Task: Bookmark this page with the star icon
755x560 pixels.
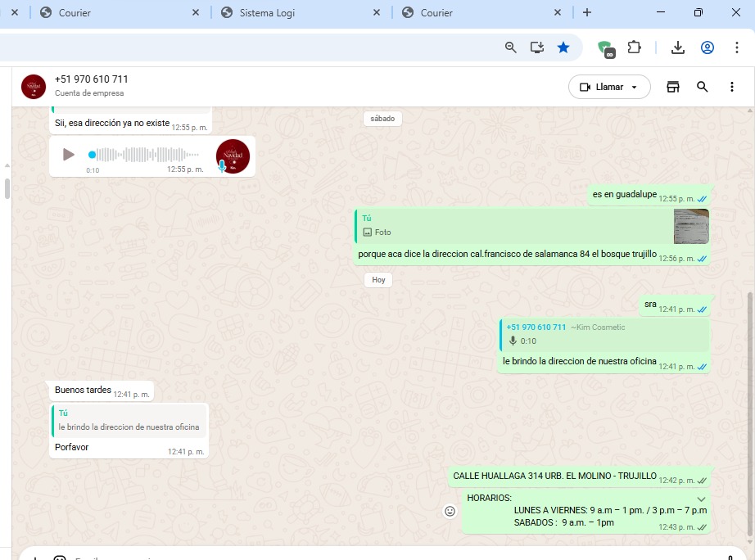Action: (x=563, y=47)
